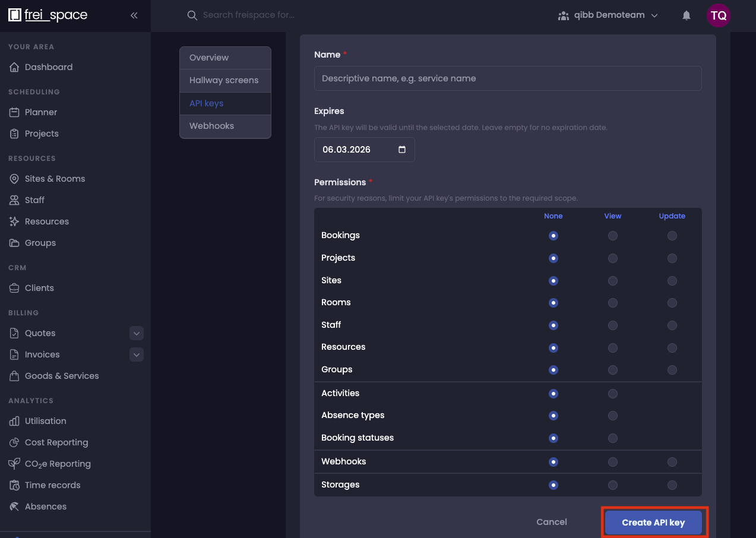Screen dimensions: 756x538
Task: Collapse the sidebar with double-chevron icon
Action: [x=134, y=15]
